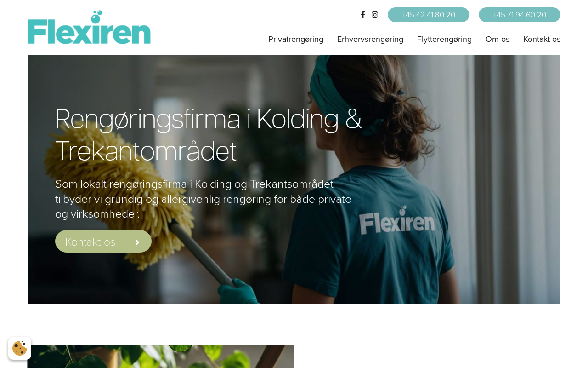Screen dimensions: 588x368
Task: Call phone number +45 71 94 60 20
Action: [520, 15]
